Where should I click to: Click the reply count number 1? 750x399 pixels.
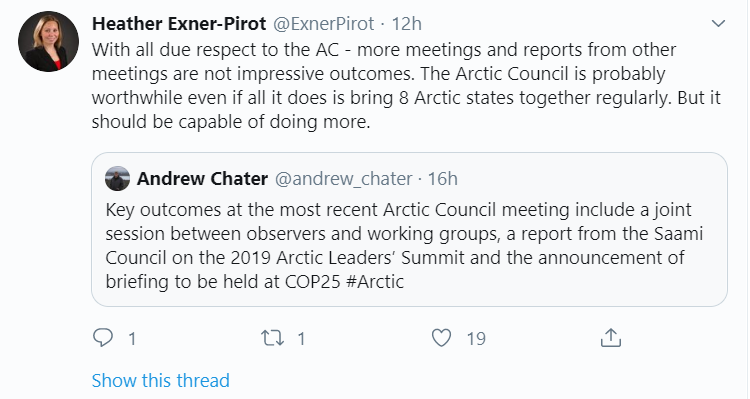tap(132, 339)
